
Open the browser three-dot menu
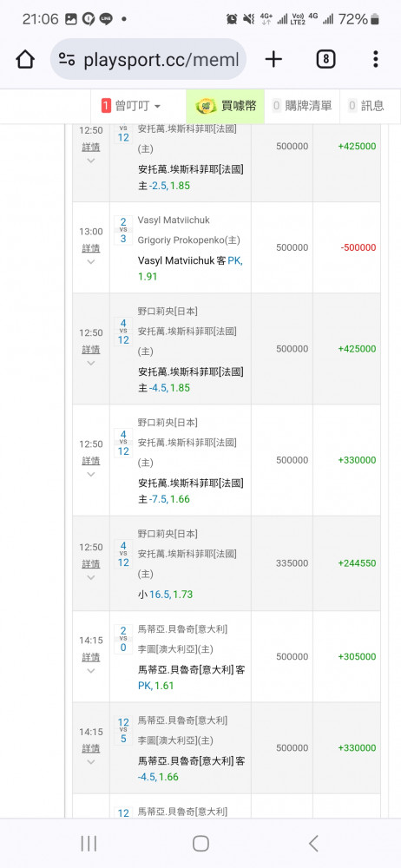[376, 59]
